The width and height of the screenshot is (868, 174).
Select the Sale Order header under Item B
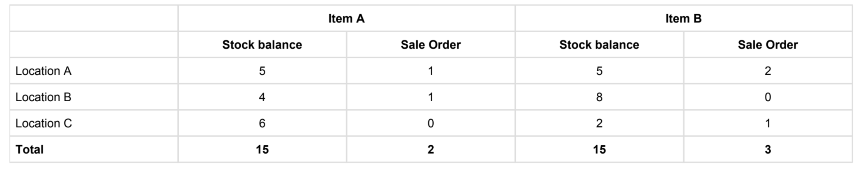(768, 45)
